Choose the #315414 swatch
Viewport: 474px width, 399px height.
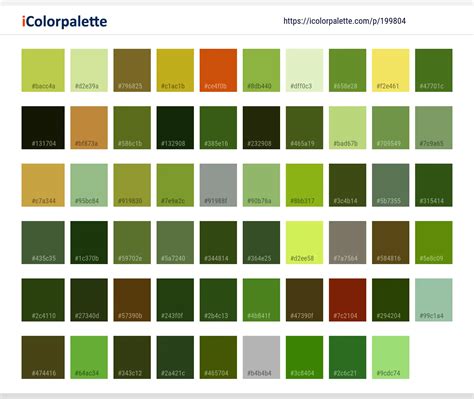(434, 185)
